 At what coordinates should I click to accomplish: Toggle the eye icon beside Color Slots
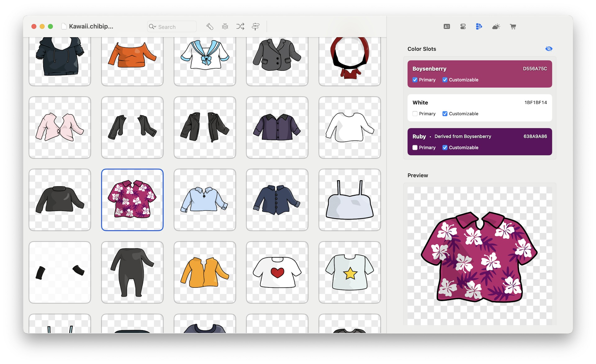[549, 48]
